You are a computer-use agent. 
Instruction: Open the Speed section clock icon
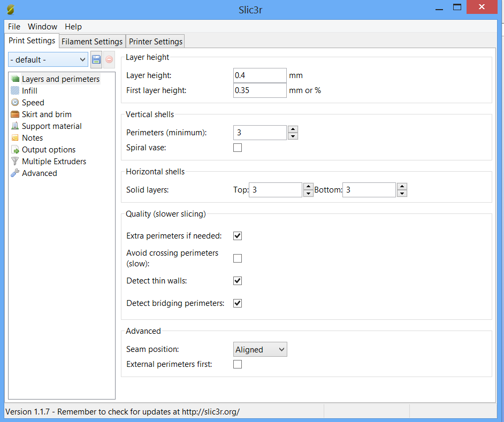point(15,103)
